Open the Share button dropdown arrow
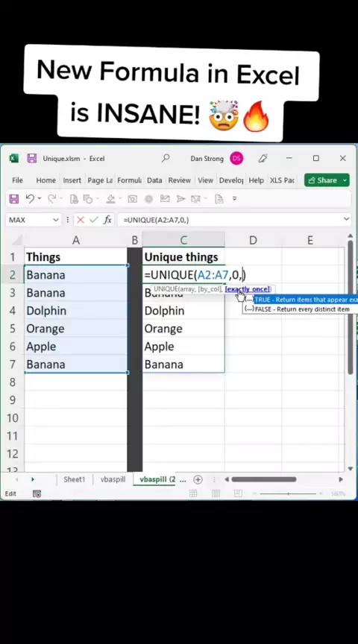This screenshot has height=644, width=358. [344, 180]
